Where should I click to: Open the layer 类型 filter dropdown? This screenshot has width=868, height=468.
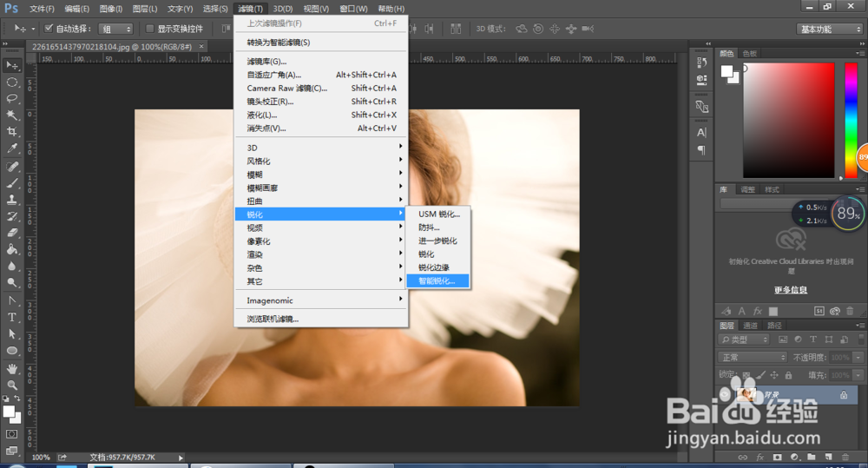tap(745, 339)
